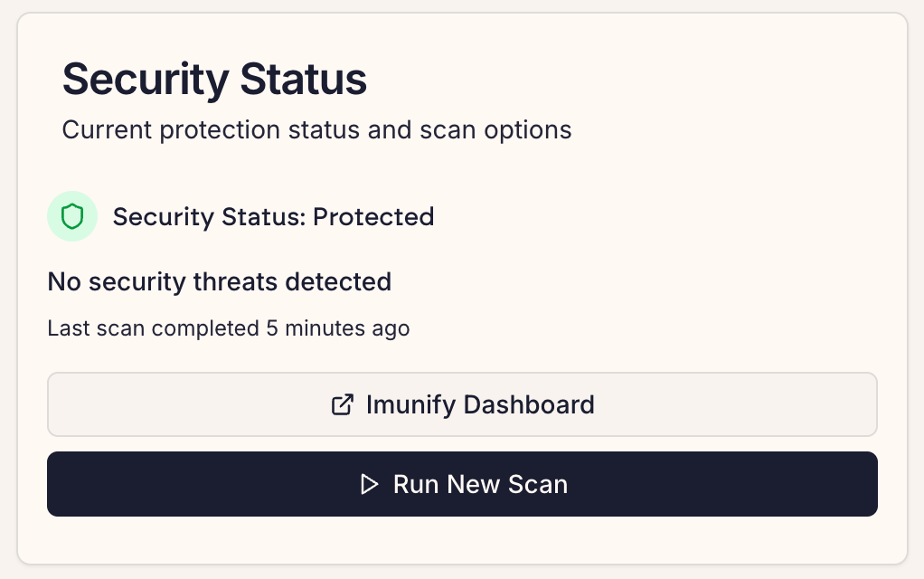The height and width of the screenshot is (579, 924).
Task: Select the Security Status: Protected label
Action: pos(273,217)
